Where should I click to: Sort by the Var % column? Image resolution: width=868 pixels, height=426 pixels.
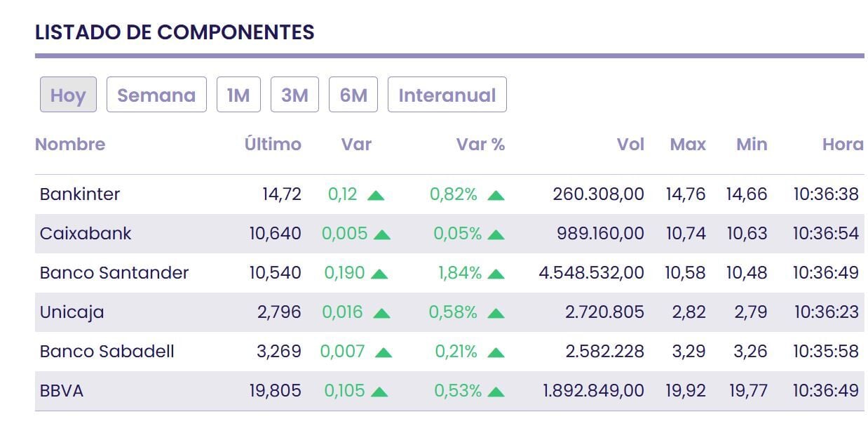[x=480, y=145]
